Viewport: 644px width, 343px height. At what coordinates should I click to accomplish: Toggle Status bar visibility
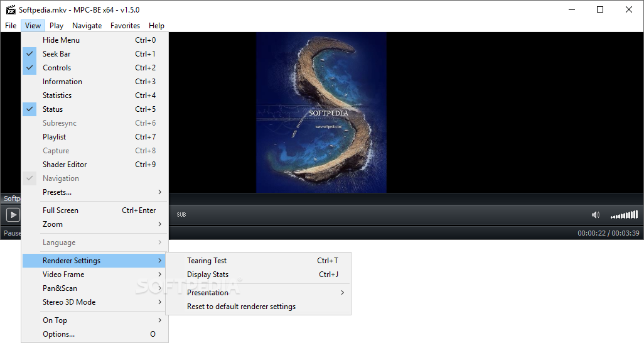click(x=95, y=109)
